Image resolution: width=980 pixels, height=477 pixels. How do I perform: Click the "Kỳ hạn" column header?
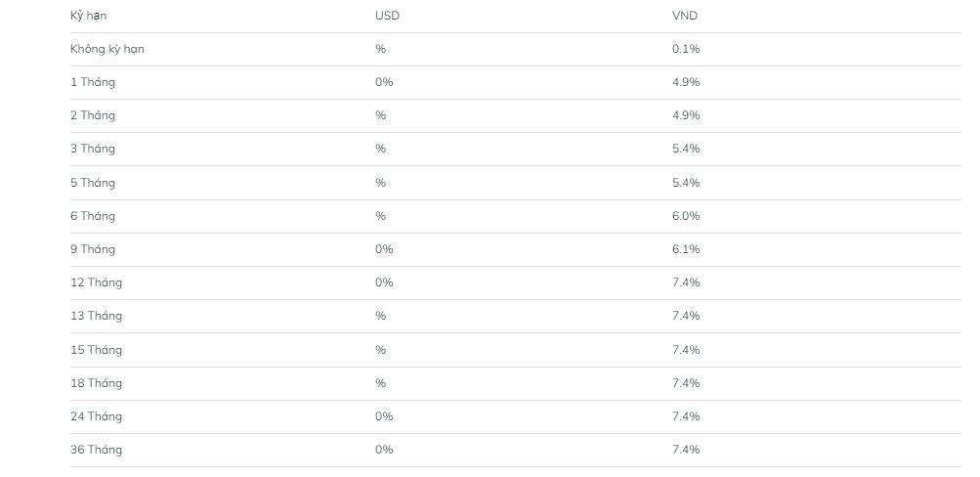pos(88,16)
